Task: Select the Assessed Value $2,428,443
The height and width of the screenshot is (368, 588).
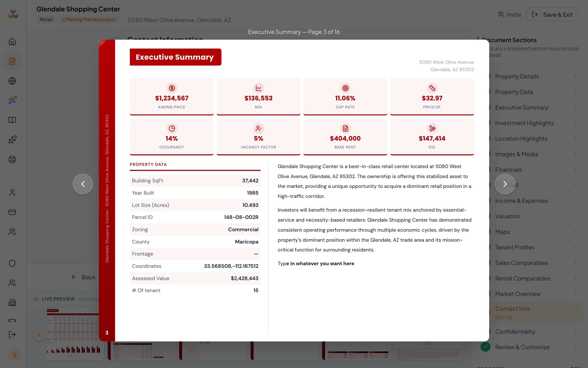Action: (244, 278)
